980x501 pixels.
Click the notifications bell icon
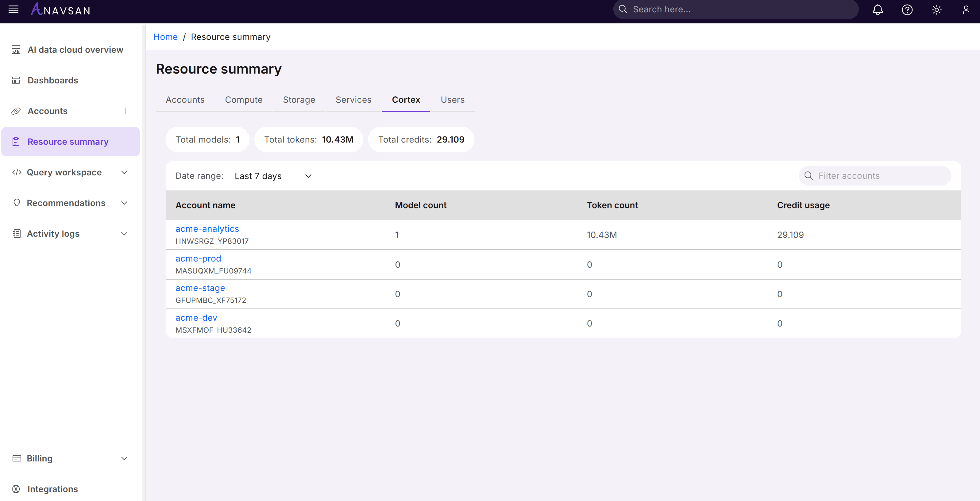coord(877,10)
